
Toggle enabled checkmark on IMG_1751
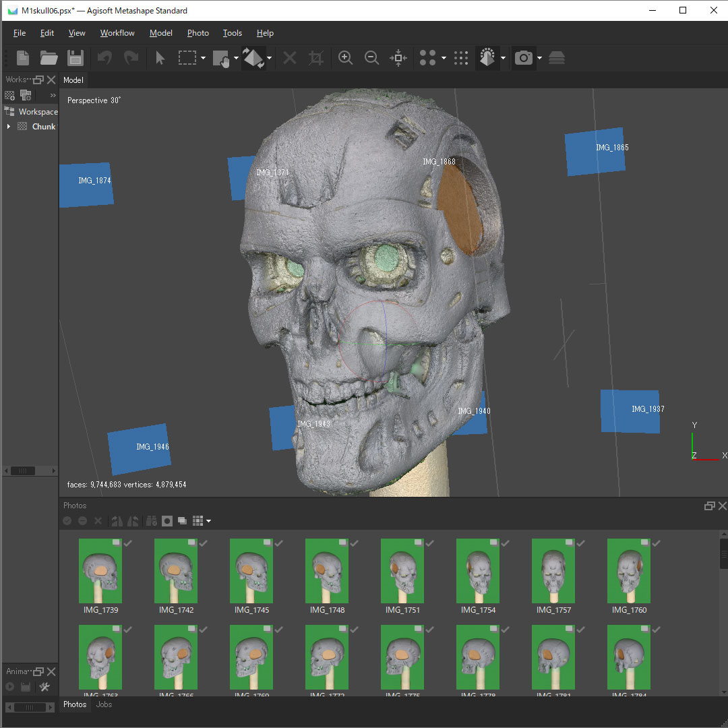coord(430,543)
